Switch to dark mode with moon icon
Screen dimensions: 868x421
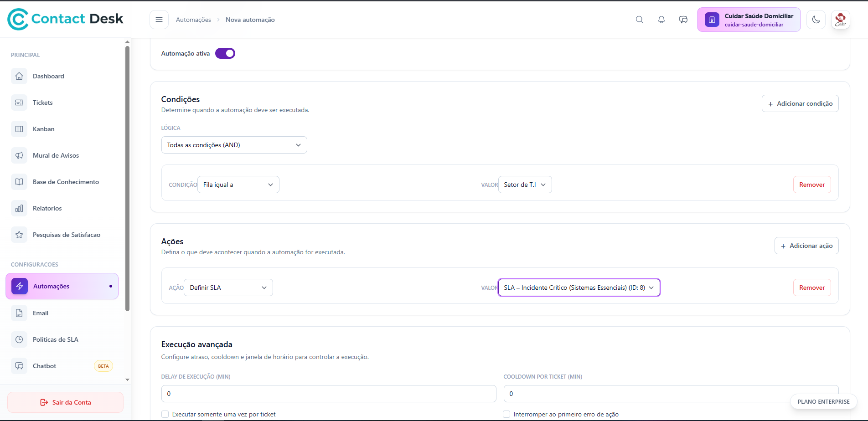pyautogui.click(x=816, y=20)
